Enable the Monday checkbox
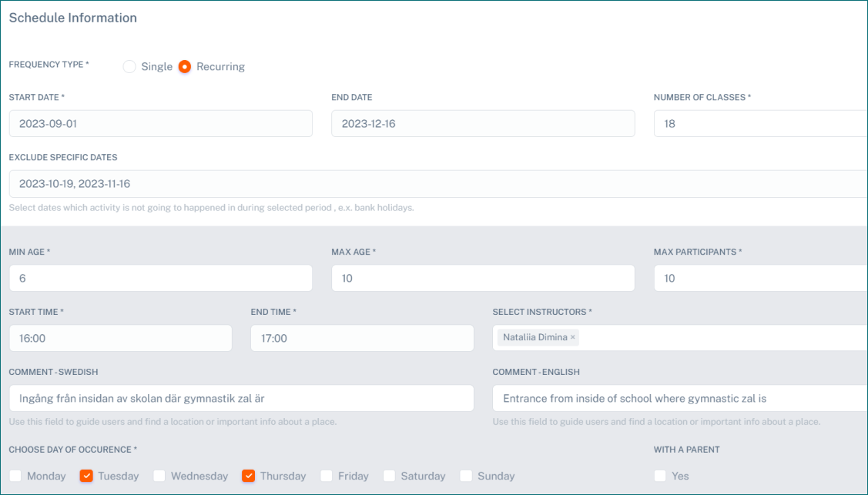Image resolution: width=868 pixels, height=495 pixels. [x=15, y=476]
